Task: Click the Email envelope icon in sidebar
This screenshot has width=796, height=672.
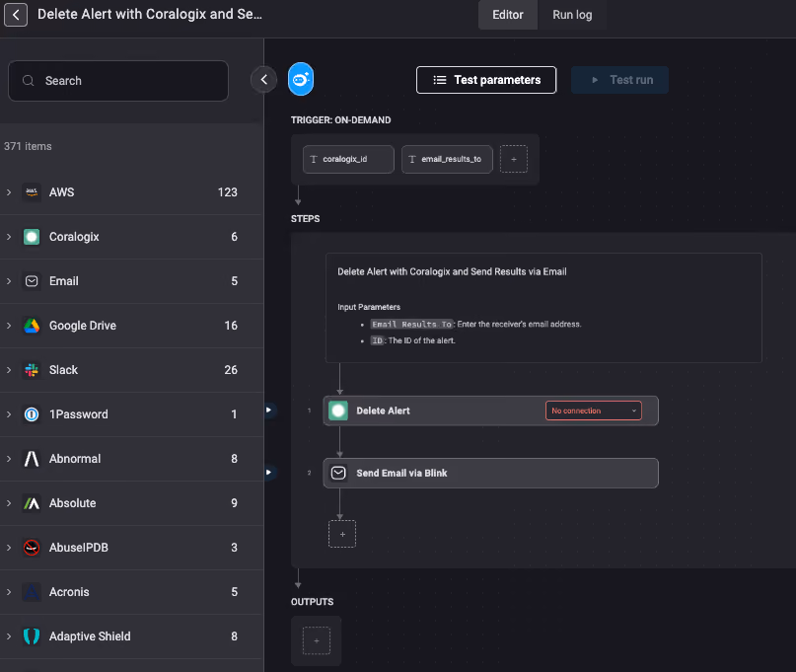Action: click(32, 281)
